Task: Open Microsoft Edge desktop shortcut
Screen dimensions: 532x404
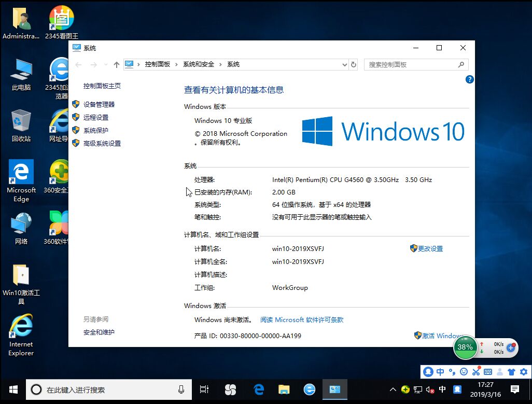Action: [x=21, y=181]
